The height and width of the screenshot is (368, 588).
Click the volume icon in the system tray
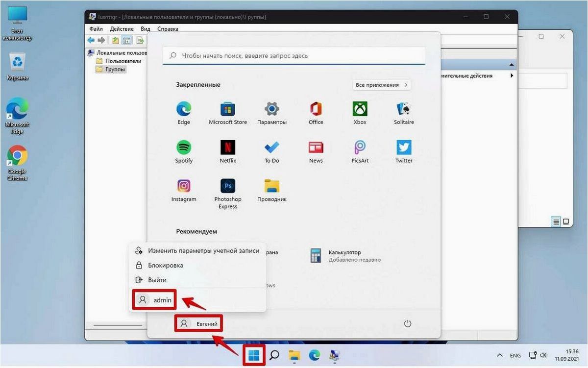(543, 355)
